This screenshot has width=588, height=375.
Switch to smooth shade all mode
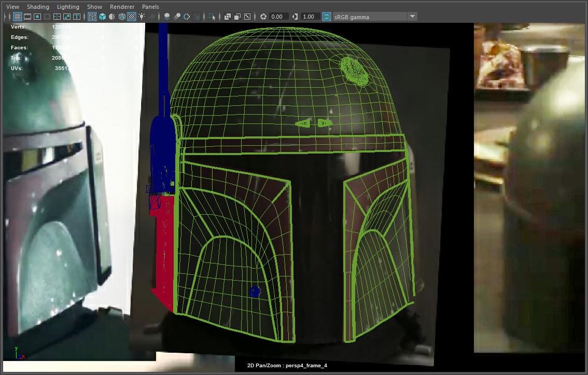pos(102,17)
